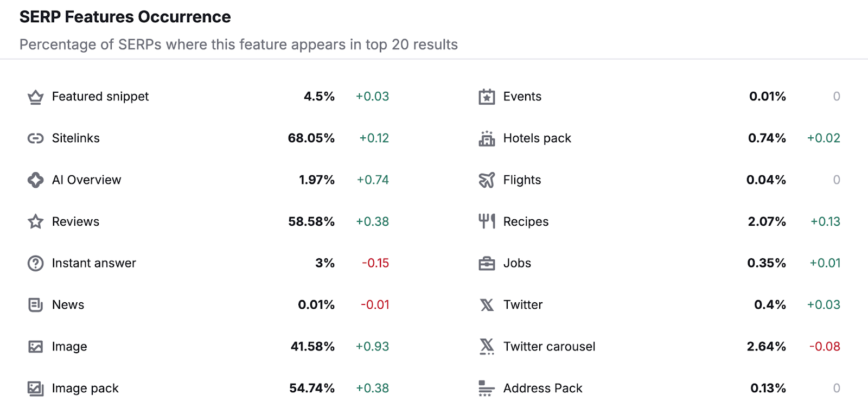Select the Sitelinks chain-link icon
The width and height of the screenshot is (868, 414).
35,138
